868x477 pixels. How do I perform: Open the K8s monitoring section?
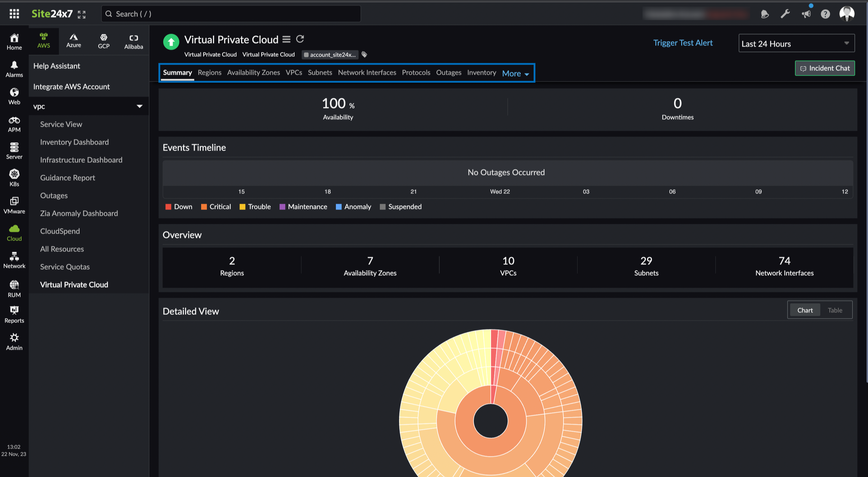(14, 178)
